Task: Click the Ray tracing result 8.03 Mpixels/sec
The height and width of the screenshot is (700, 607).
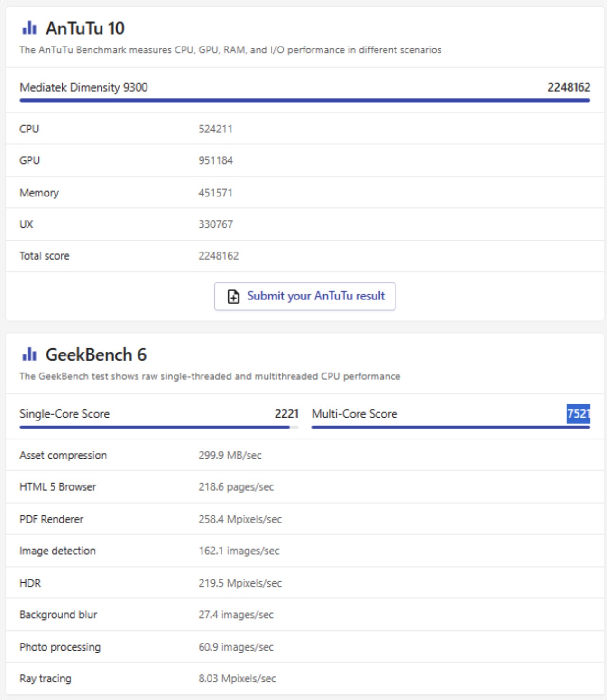Action: tap(237, 679)
